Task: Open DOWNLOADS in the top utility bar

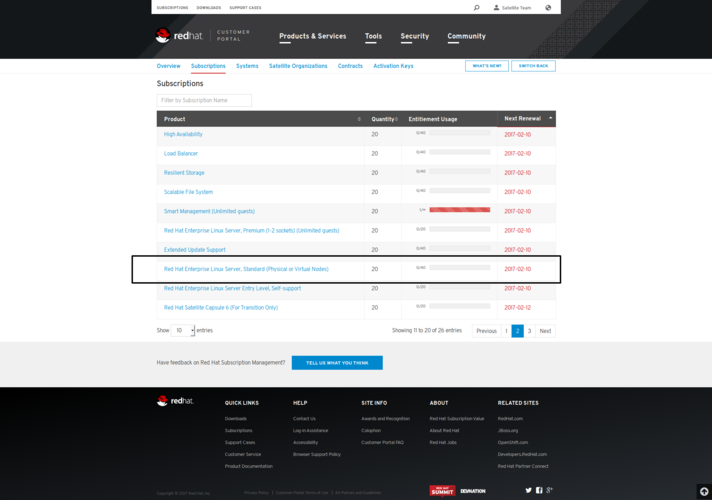Action: 209,8
